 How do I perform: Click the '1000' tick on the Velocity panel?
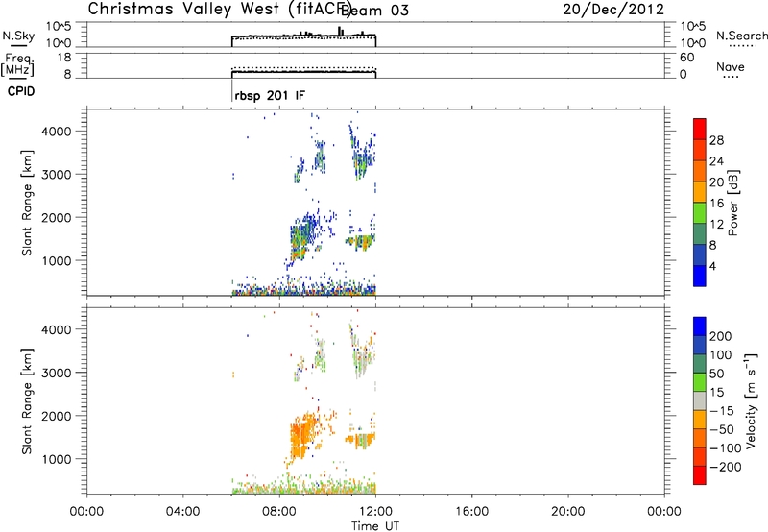(x=57, y=459)
